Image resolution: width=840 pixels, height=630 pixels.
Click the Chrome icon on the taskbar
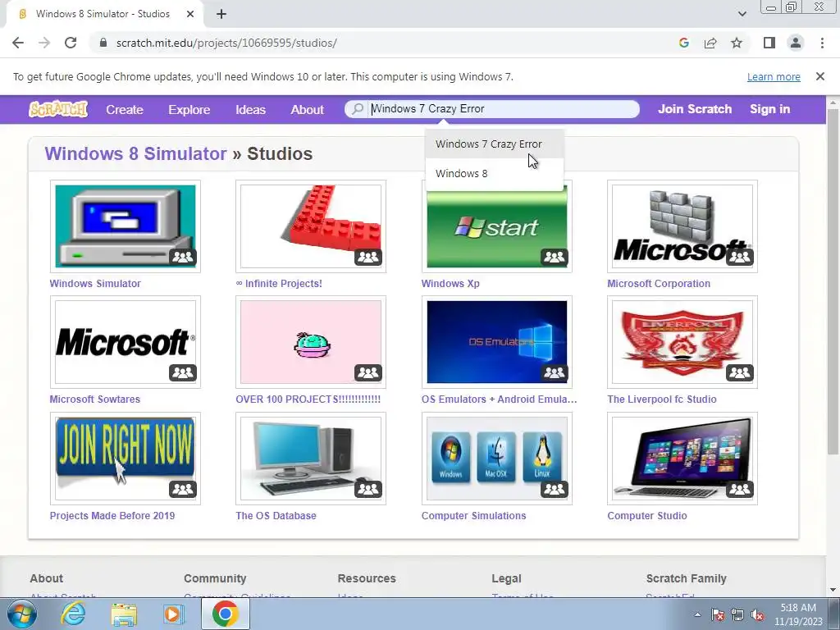tap(225, 614)
